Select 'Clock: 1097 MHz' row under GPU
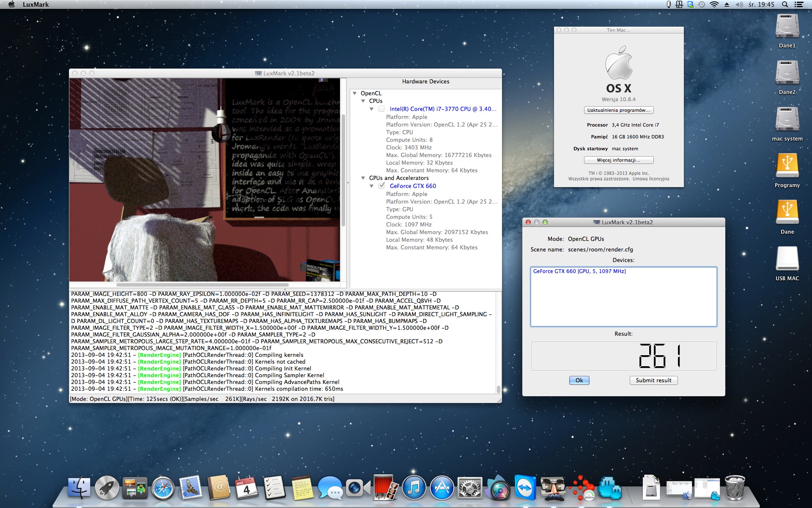The width and height of the screenshot is (812, 508). coord(409,224)
